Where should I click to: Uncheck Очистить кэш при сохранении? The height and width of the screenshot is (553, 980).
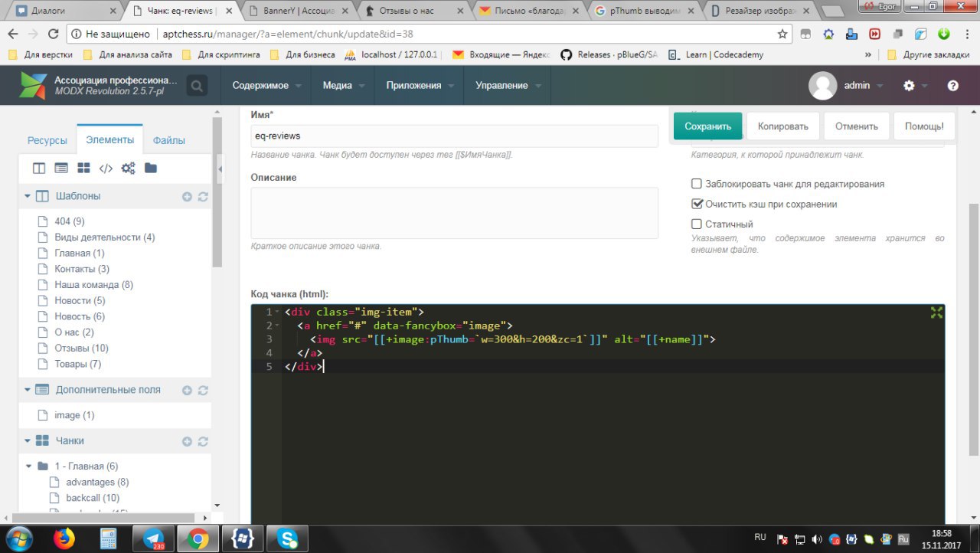click(697, 205)
